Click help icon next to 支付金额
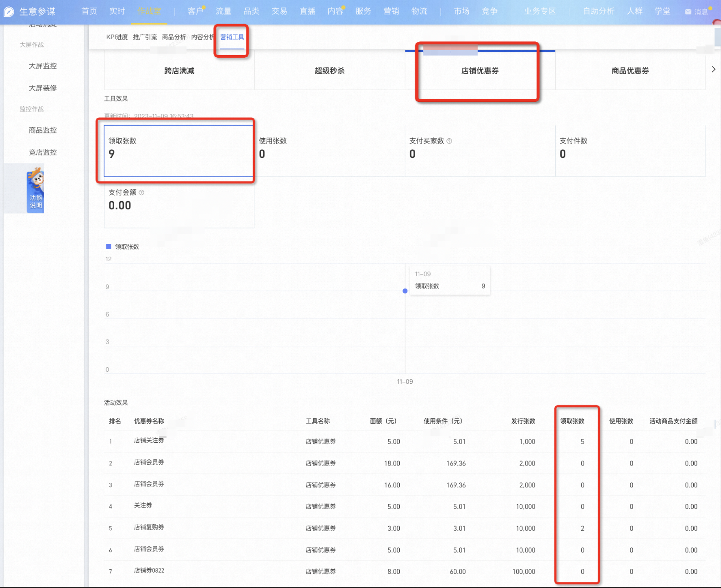 coord(142,193)
